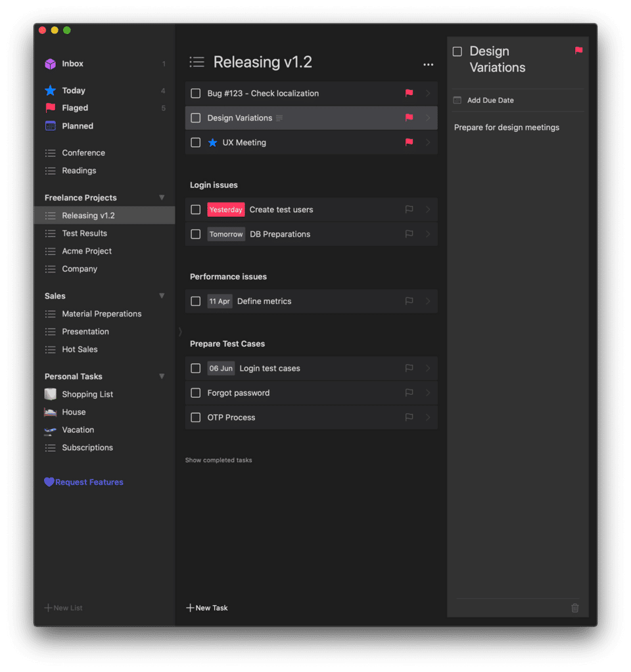
Task: Open details chevron for OTP Process
Action: click(428, 416)
